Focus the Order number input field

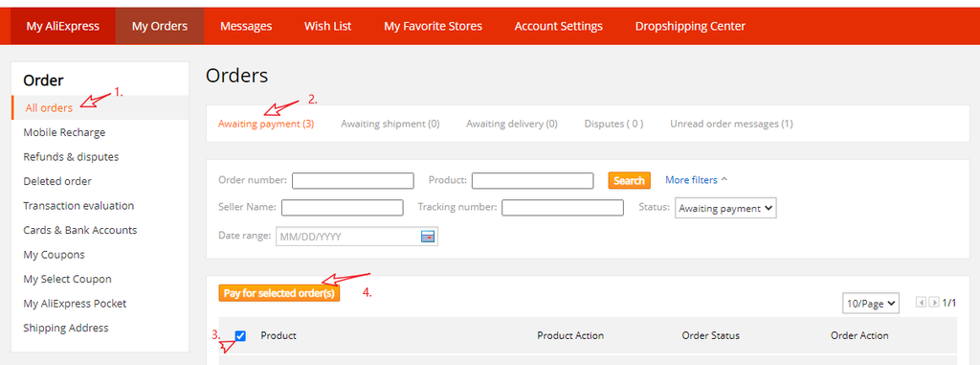tap(353, 180)
